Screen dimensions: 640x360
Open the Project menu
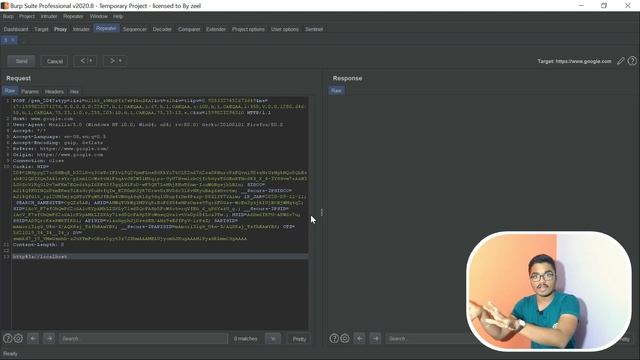tap(27, 16)
